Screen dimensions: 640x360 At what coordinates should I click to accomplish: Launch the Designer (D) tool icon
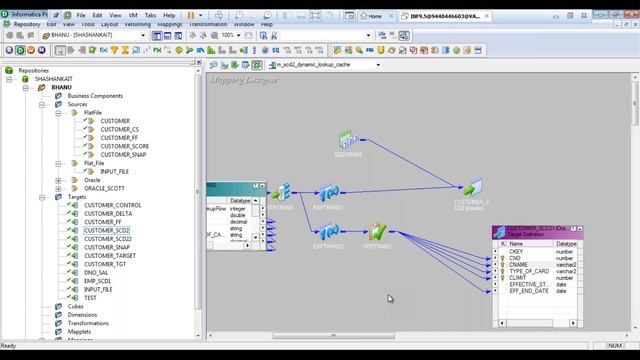pos(20,50)
